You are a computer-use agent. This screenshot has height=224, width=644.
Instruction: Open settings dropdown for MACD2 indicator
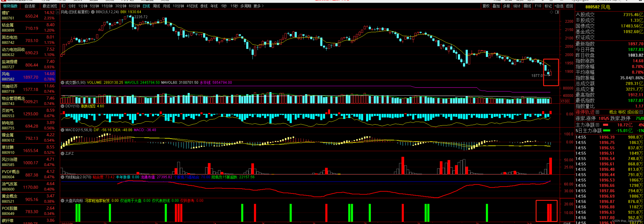click(63, 130)
